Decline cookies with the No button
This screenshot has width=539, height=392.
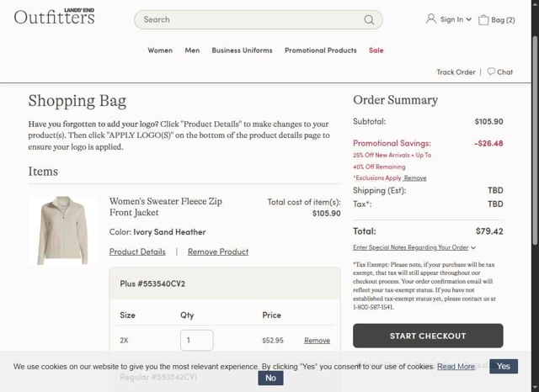point(270,378)
